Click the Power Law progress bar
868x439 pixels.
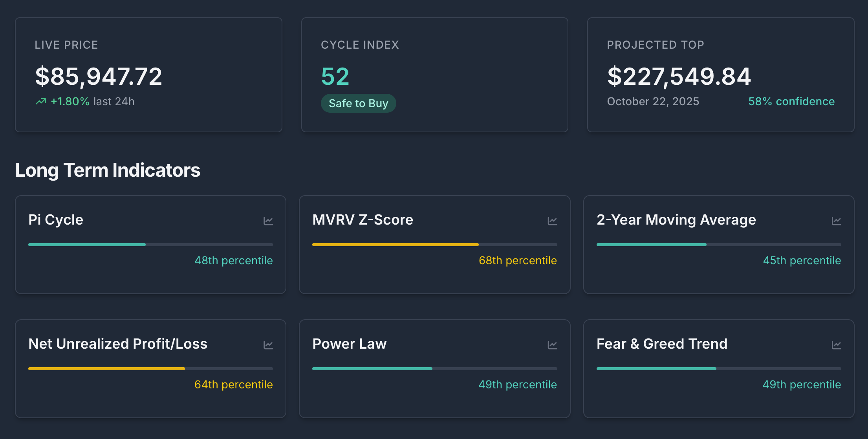click(434, 369)
